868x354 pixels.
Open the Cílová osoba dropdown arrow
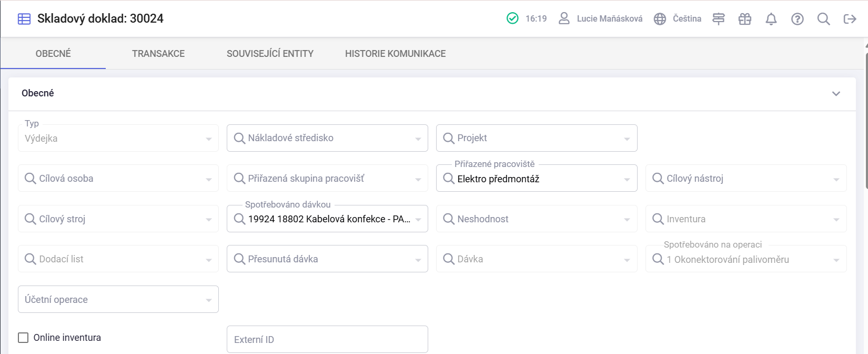coord(209,180)
